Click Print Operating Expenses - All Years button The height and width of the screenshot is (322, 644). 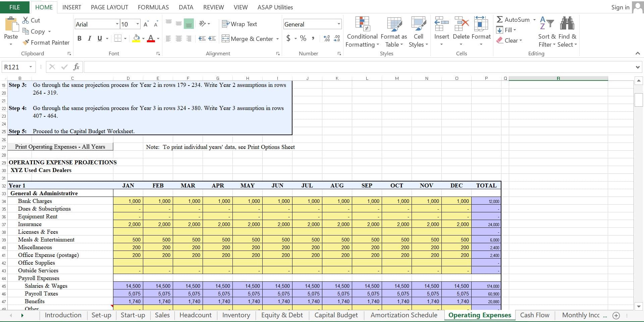click(60, 147)
